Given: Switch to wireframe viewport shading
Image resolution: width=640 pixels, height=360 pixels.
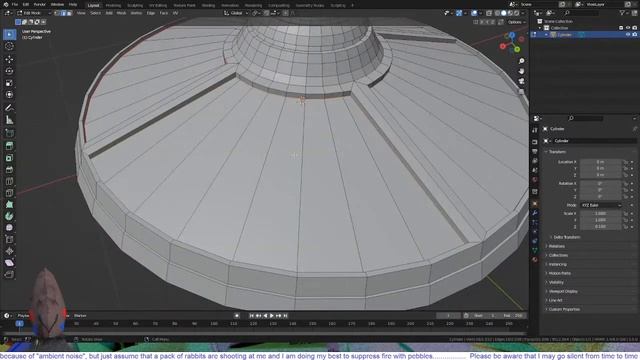Looking at the screenshot, I should click(x=498, y=13).
